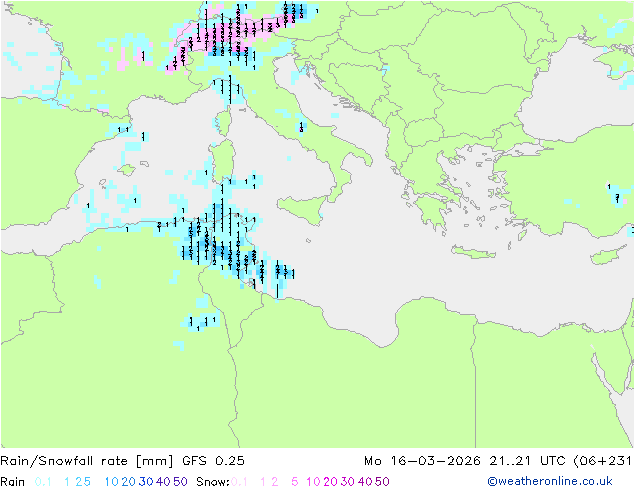Click the date '16-03-2026' in the caption
Viewport: 634px width, 490px height.
coord(435,461)
